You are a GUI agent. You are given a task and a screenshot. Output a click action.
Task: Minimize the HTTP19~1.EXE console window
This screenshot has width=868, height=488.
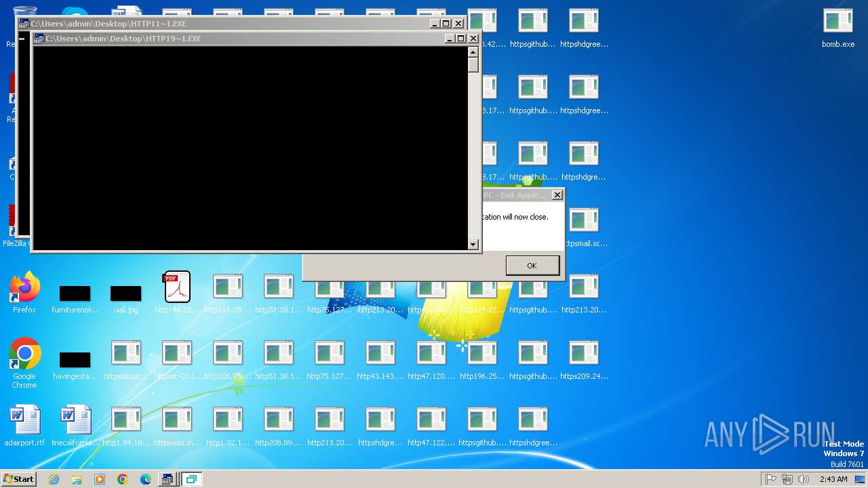click(x=449, y=39)
